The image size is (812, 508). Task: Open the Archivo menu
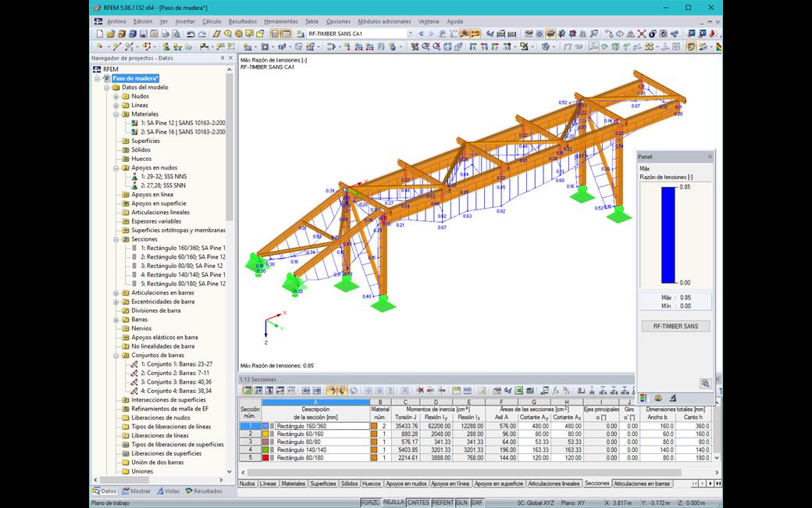116,22
